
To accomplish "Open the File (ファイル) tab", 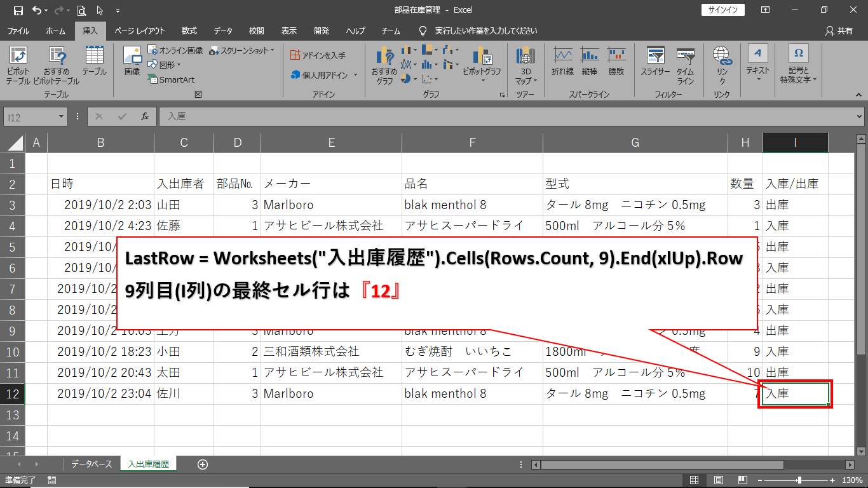I will (x=18, y=30).
